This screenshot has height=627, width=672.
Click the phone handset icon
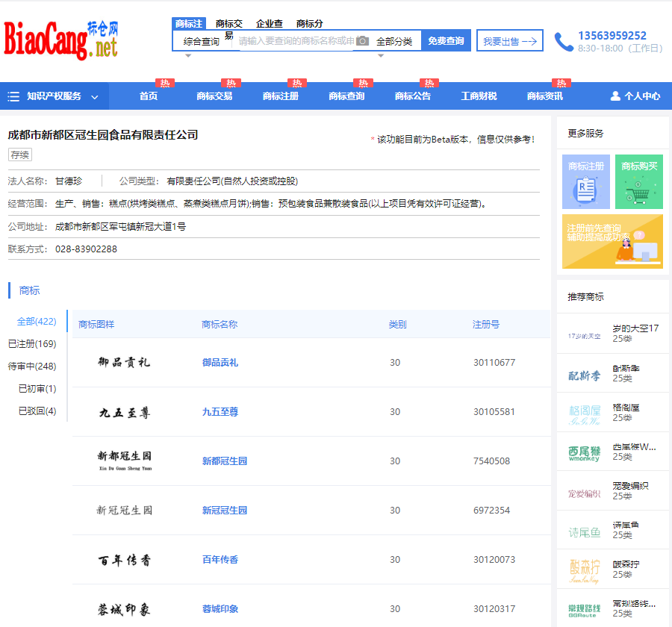pos(564,42)
